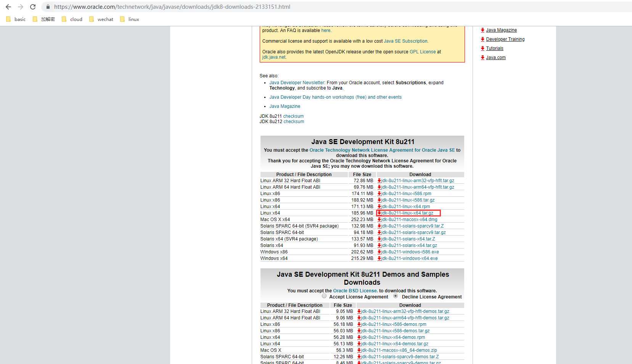The image size is (632, 364).
Task: Click download icon beside jdk-8u211-linux-x64-demos.rpm
Action: (x=359, y=337)
